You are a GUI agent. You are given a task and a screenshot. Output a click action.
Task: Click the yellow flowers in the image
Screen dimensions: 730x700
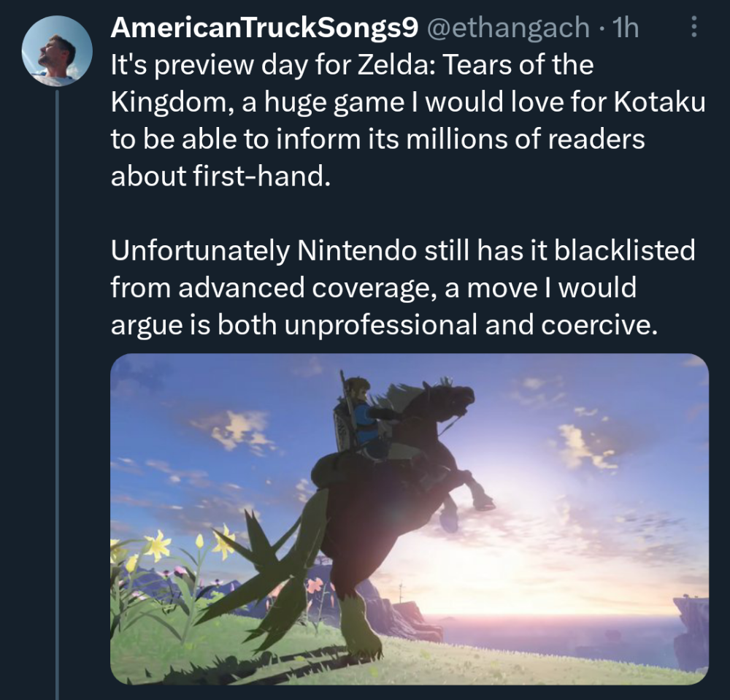[x=157, y=546]
